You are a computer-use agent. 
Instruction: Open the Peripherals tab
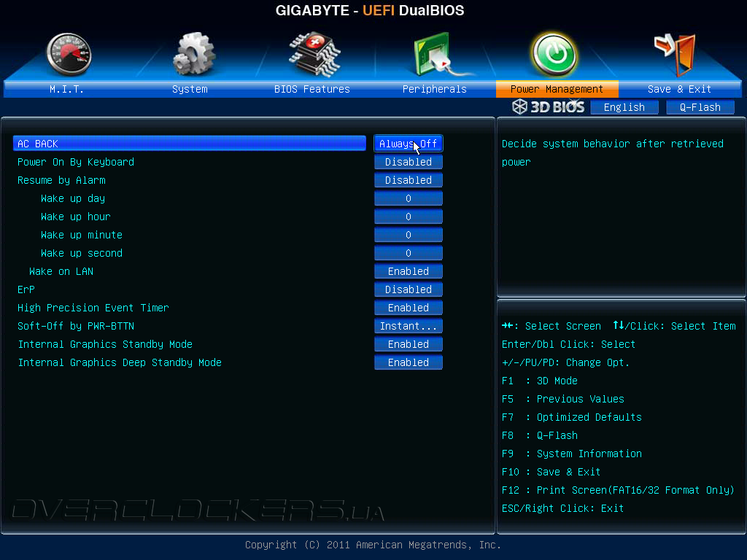[x=435, y=89]
